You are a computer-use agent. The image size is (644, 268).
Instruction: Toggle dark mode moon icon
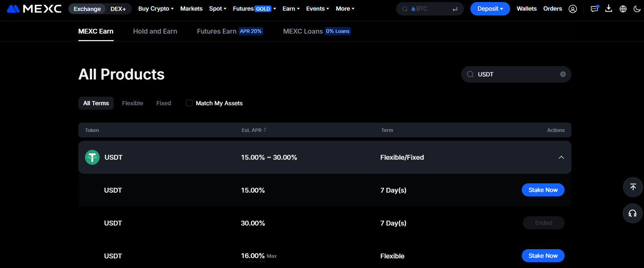coord(637,9)
